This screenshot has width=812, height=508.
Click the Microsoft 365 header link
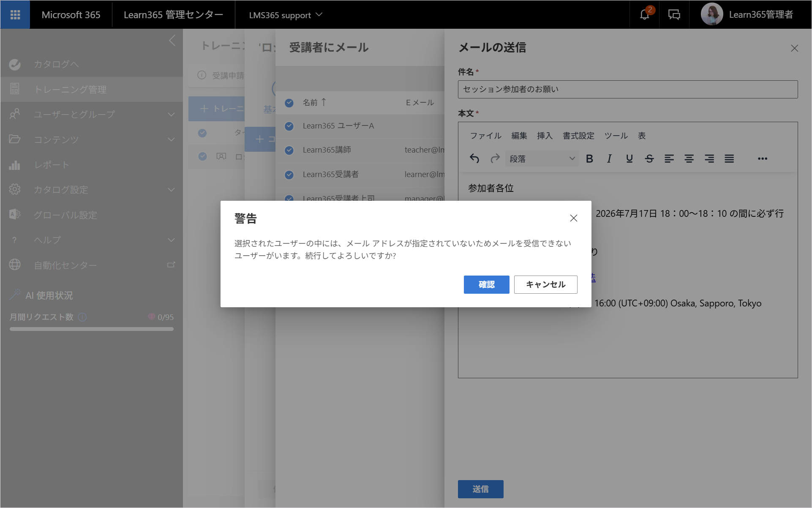[71, 15]
